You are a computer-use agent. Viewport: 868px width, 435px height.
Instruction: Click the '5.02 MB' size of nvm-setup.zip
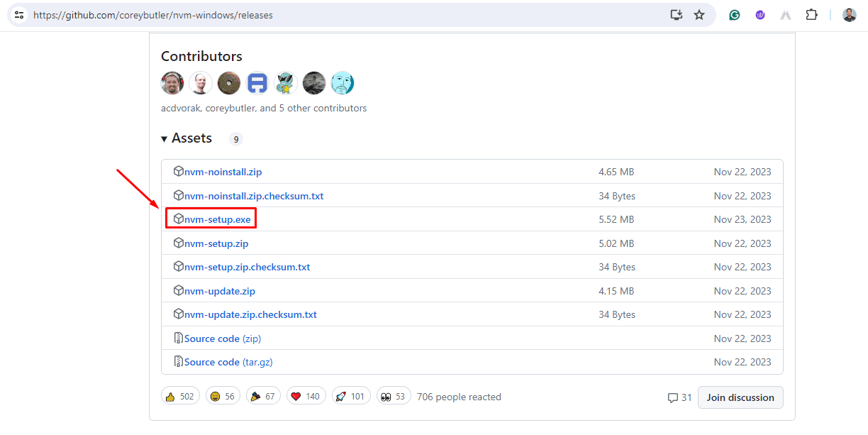[x=616, y=243]
